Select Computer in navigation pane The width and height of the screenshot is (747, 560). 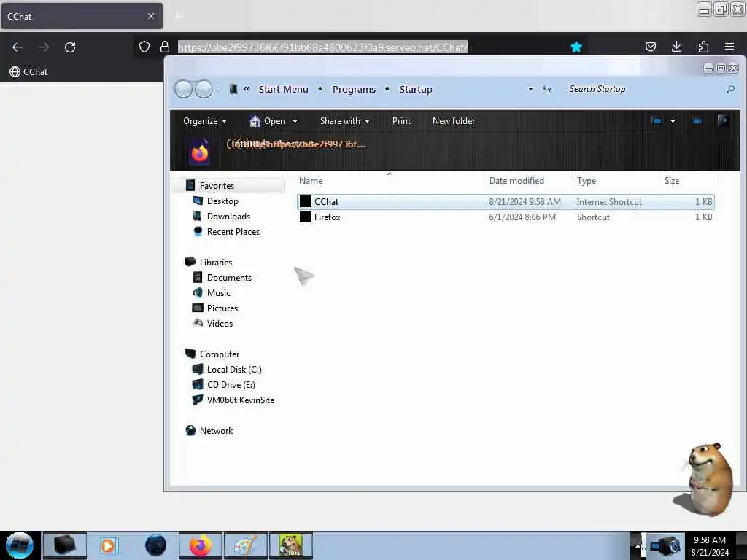click(x=219, y=354)
